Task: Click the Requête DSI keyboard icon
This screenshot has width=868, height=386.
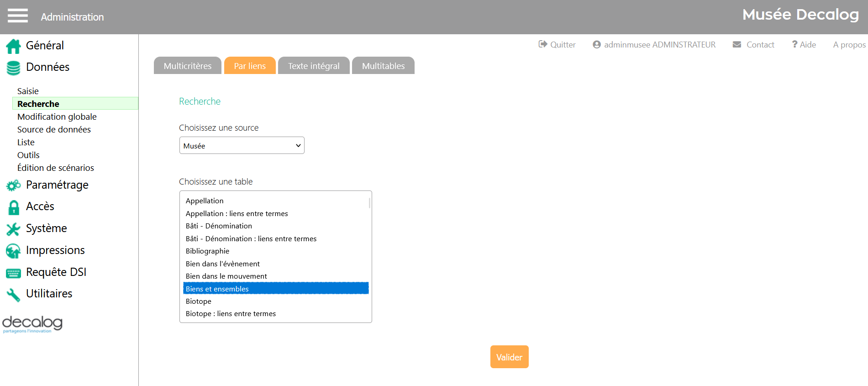Action: tap(13, 273)
